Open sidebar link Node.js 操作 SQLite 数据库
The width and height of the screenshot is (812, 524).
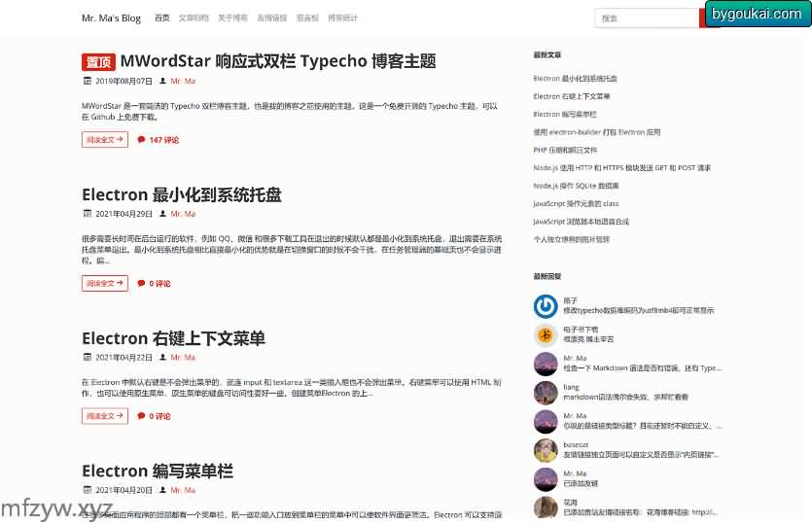pos(576,186)
